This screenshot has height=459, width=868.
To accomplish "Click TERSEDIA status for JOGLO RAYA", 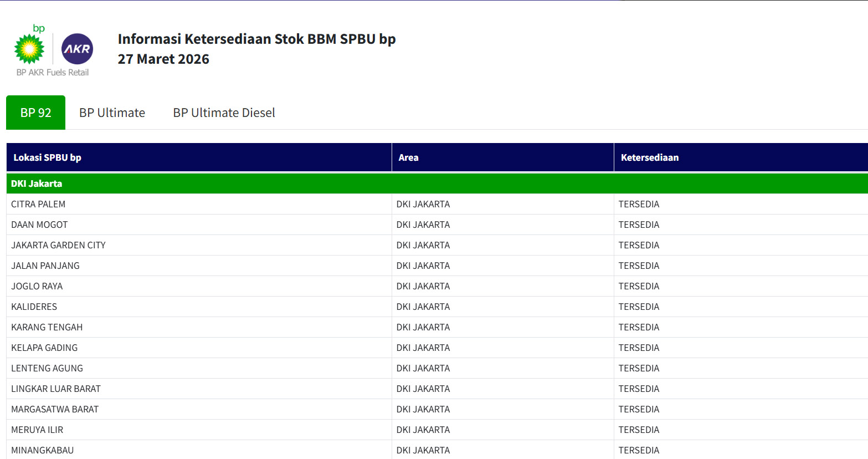I will point(639,287).
